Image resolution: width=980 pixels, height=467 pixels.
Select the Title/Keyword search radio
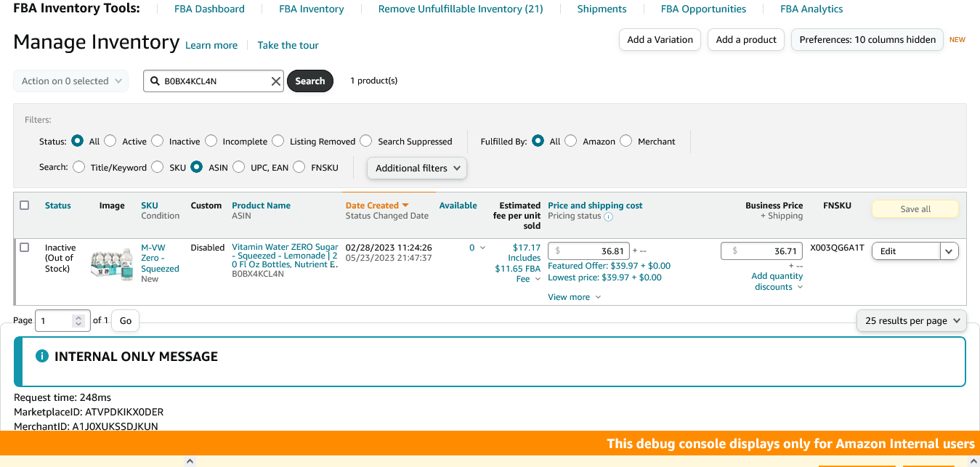[x=79, y=167]
